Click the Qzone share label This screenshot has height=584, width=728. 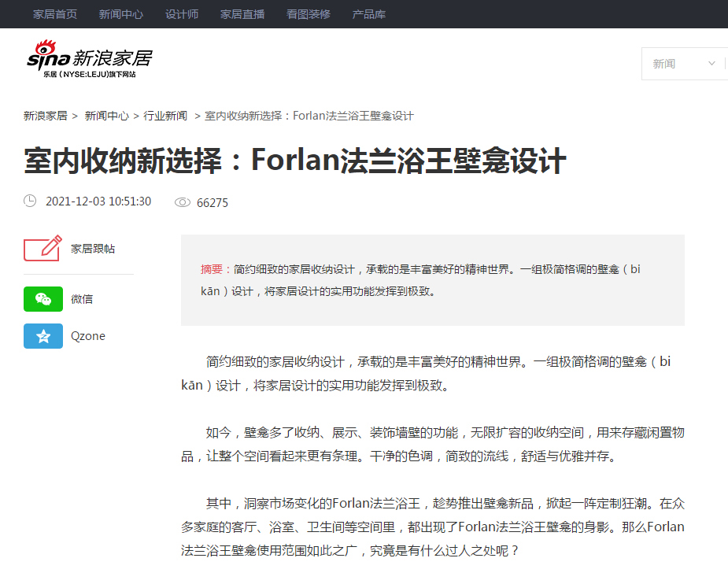click(87, 336)
